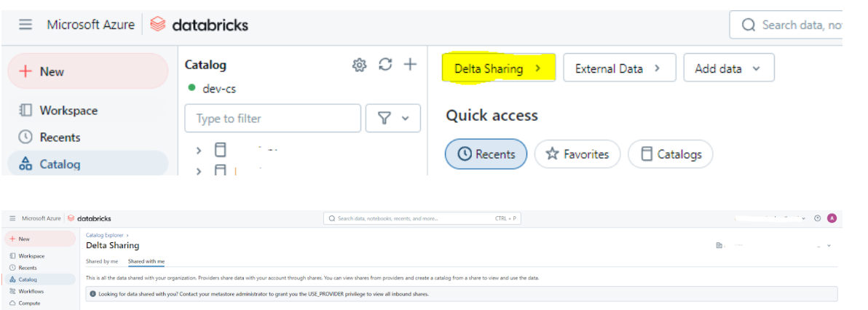Click the info icon in the USE_PROVIDER banner
This screenshot has height=310, width=868.
point(92,294)
